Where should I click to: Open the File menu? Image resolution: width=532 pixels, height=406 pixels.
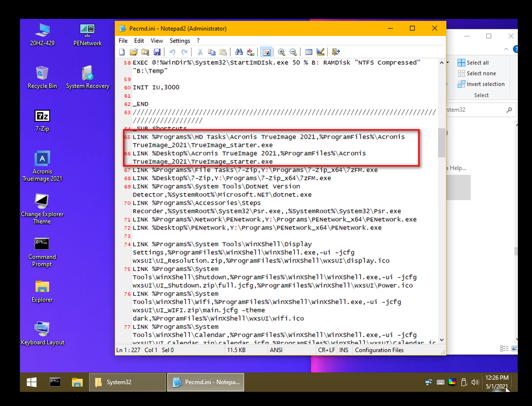[123, 41]
